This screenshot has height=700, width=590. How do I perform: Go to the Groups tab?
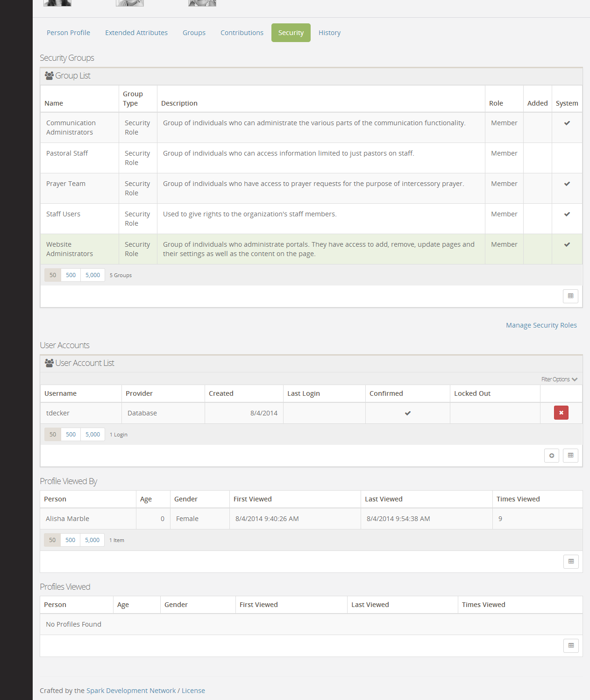[x=194, y=33]
